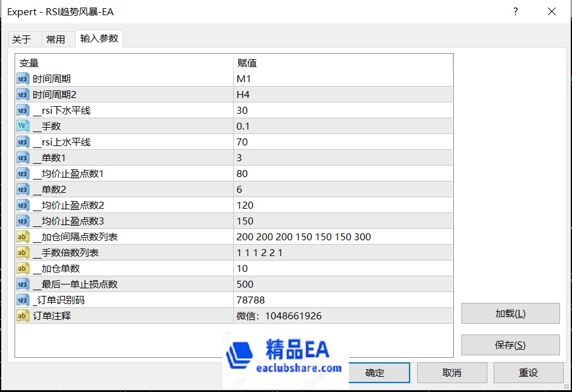Click the icon beside __单数1
572x392 pixels.
pos(23,157)
